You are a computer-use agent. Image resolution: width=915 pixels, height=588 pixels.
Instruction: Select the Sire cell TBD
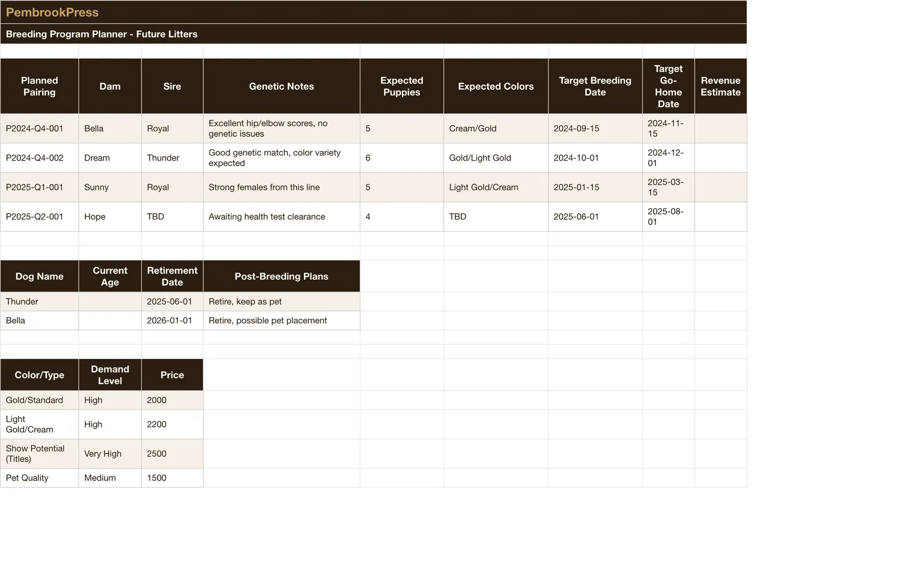[x=172, y=217]
